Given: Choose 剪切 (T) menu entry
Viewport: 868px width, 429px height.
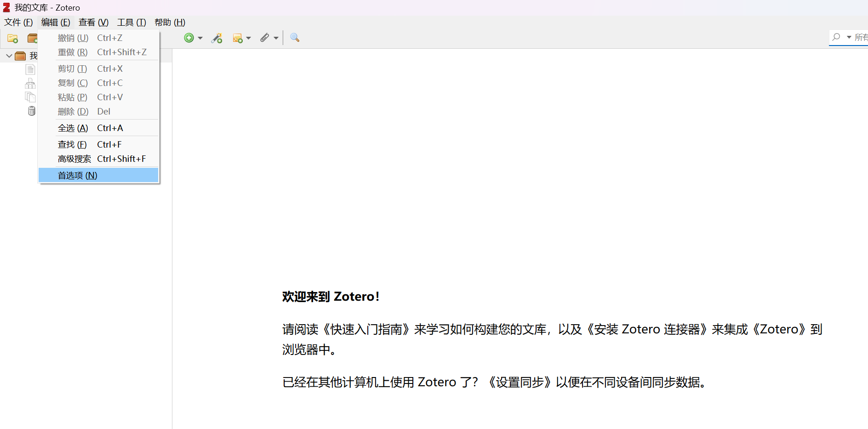Looking at the screenshot, I should (x=98, y=69).
